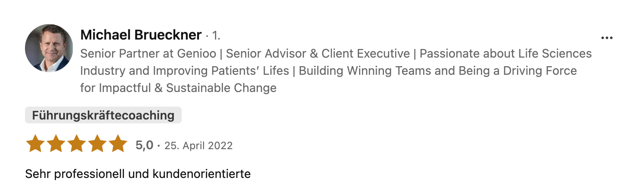
Task: Click the second rating star
Action: [x=56, y=144]
